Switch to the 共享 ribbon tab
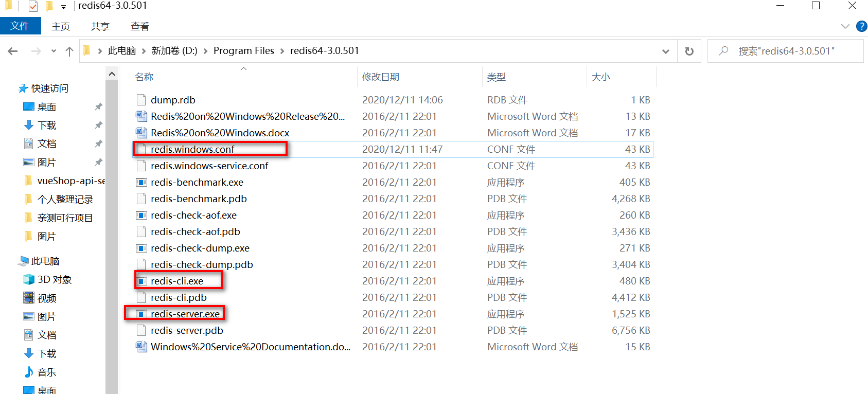 coord(100,26)
